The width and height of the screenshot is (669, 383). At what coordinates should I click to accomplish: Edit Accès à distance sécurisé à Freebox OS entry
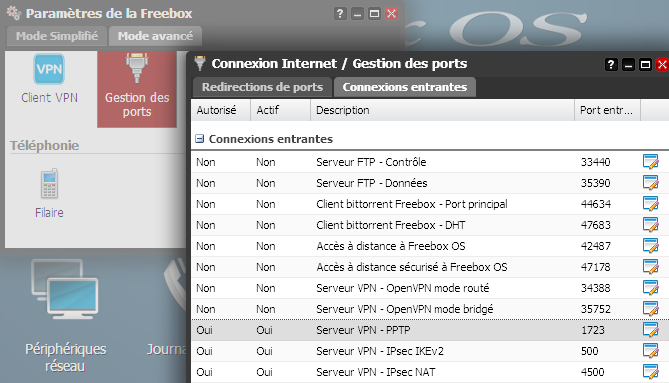tap(651, 267)
